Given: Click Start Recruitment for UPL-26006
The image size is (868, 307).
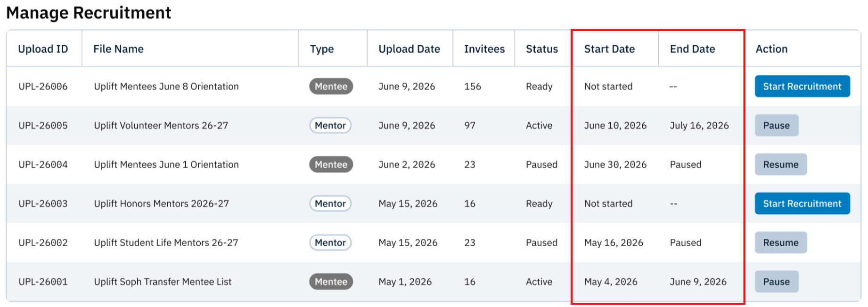Looking at the screenshot, I should [x=802, y=86].
